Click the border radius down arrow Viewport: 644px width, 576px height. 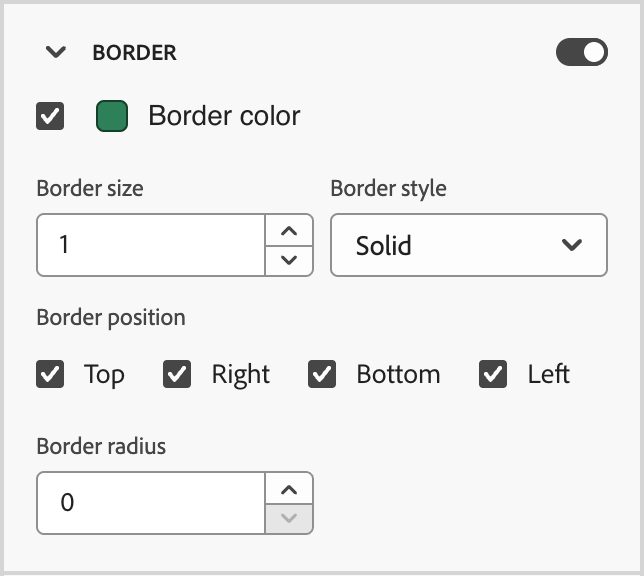click(289, 518)
